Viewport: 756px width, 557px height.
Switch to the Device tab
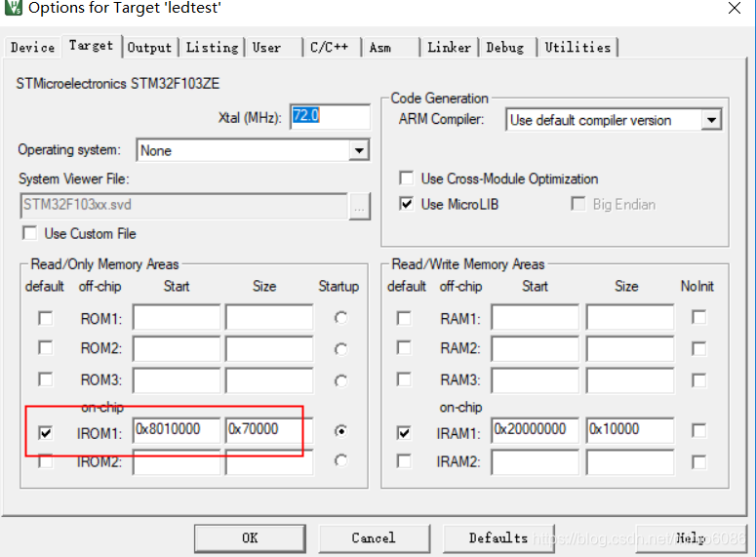tap(33, 48)
